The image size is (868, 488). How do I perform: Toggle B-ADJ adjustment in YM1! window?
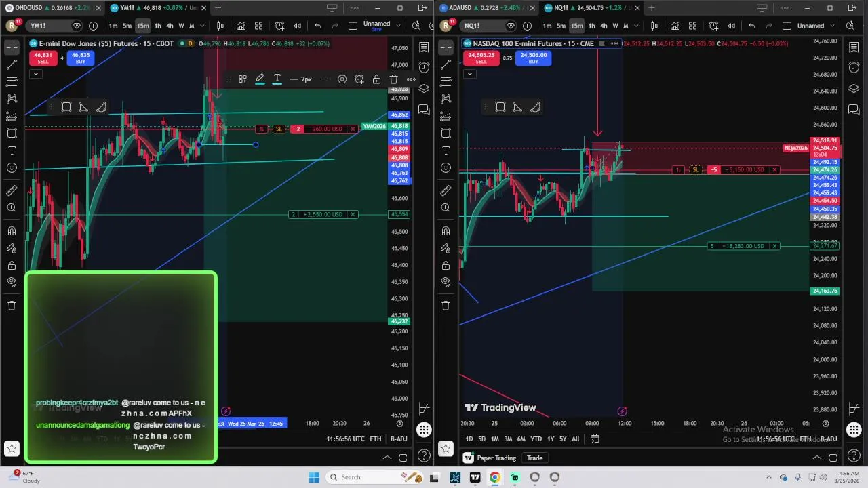coord(399,439)
